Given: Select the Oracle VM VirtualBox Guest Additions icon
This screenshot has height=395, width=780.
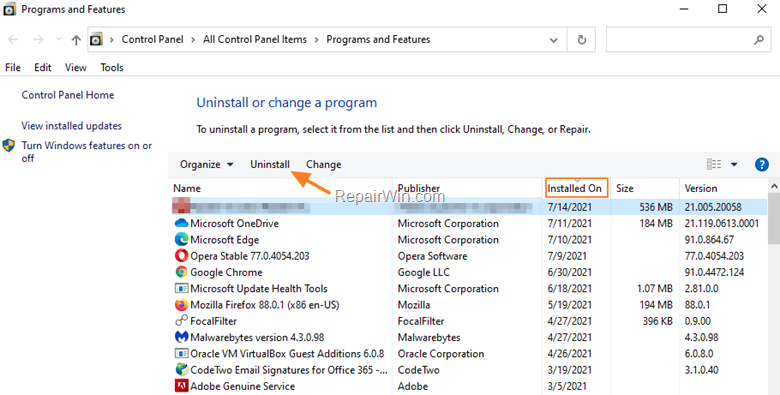Looking at the screenshot, I should tap(182, 354).
